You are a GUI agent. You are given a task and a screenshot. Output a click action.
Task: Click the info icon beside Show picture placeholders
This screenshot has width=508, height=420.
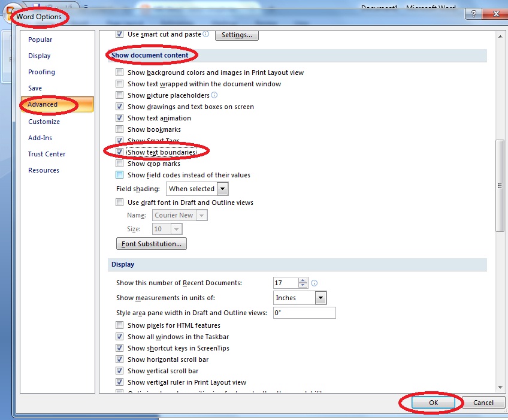pos(213,95)
